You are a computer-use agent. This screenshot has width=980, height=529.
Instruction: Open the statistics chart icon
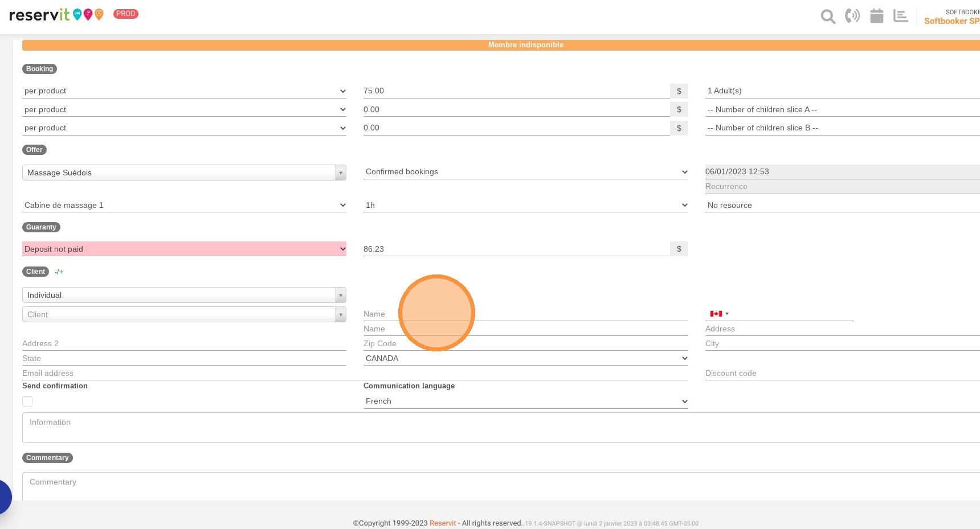click(x=901, y=16)
